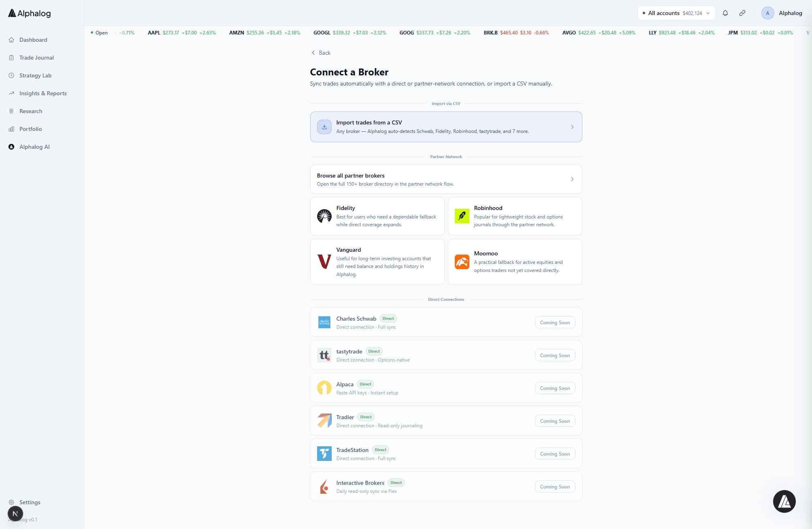The image size is (812, 529).
Task: Click the Robinhood feather logo
Action: click(x=462, y=216)
